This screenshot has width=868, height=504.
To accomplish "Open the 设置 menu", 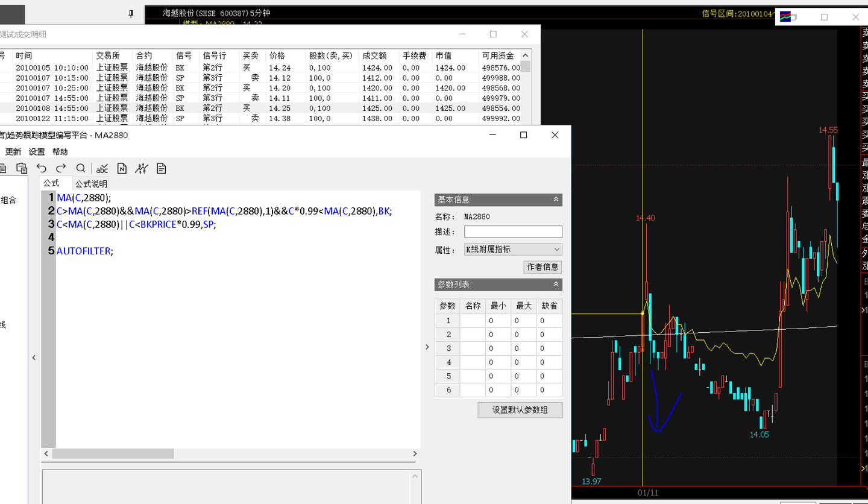I will [37, 152].
